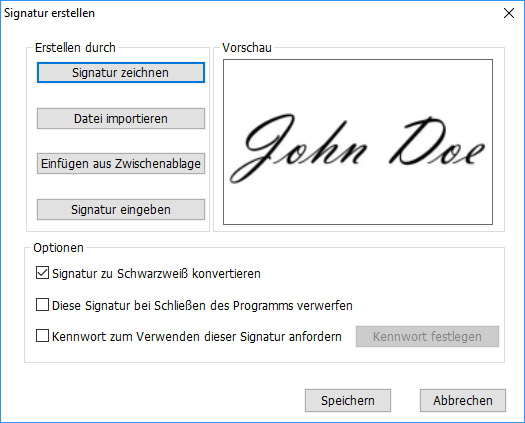
Task: Click the Optionen group label
Action: click(58, 248)
